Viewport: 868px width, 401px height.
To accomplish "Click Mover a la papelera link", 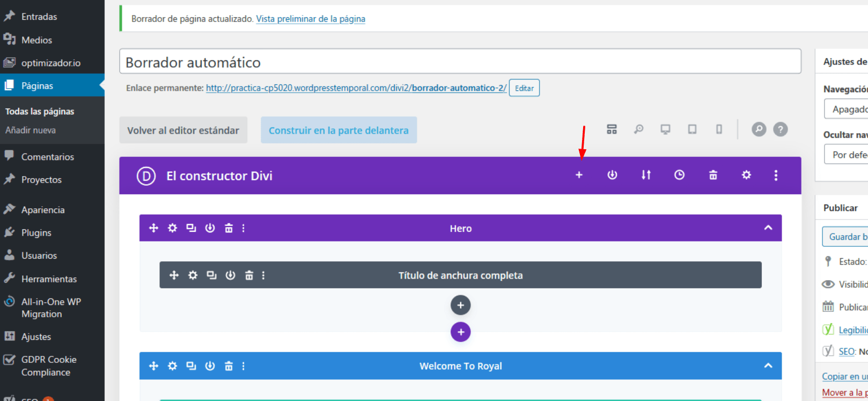I will [845, 392].
